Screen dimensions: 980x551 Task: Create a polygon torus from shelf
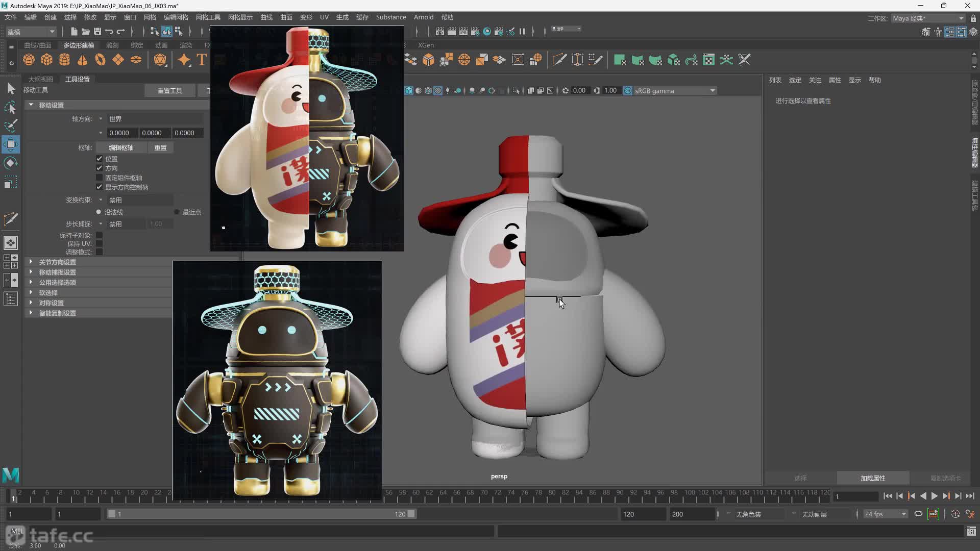(100, 60)
